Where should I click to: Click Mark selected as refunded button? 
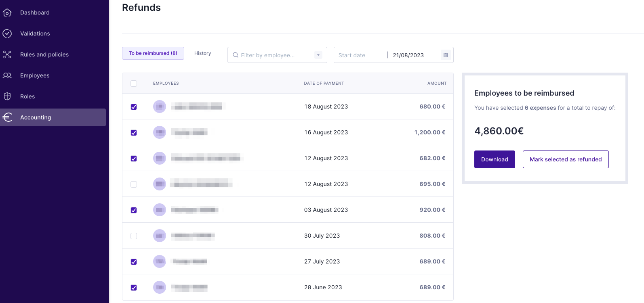(x=565, y=159)
